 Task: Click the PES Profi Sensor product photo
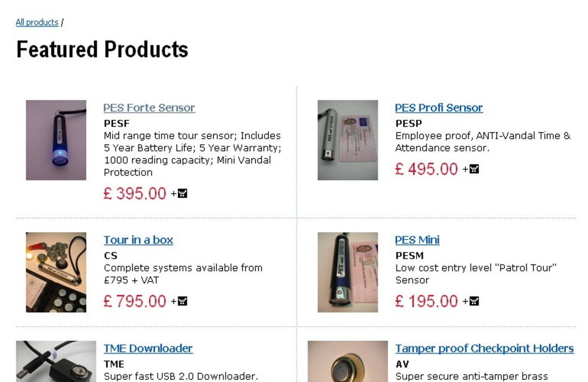click(x=347, y=140)
